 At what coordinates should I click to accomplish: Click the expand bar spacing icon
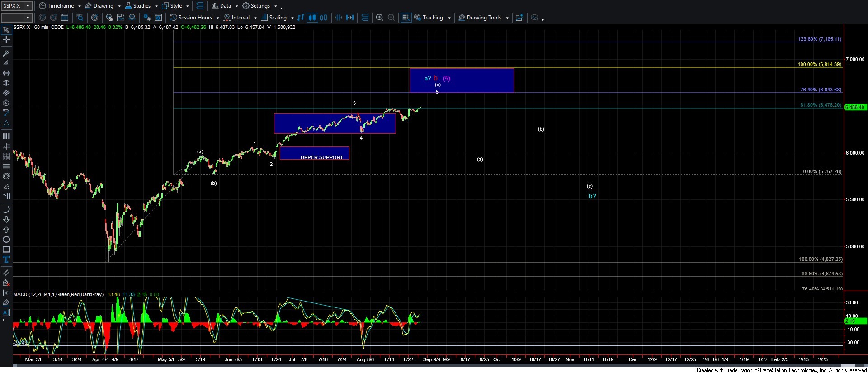[x=350, y=18]
